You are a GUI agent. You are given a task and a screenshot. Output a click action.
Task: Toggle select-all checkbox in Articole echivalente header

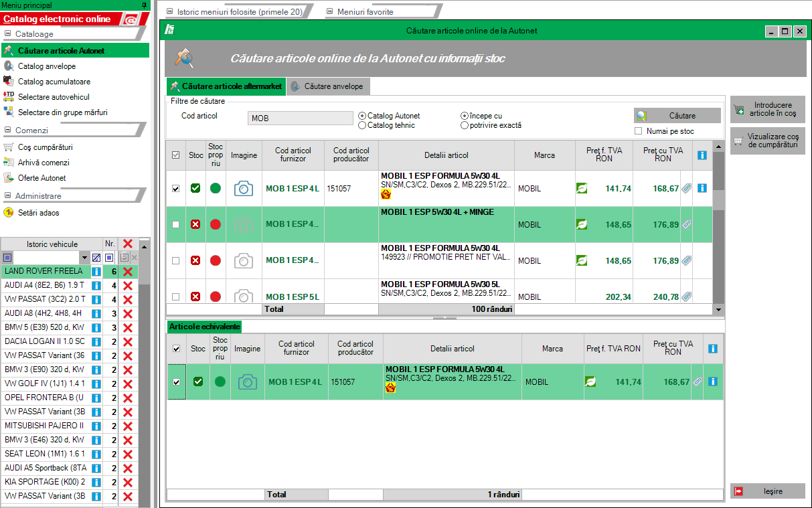click(176, 349)
